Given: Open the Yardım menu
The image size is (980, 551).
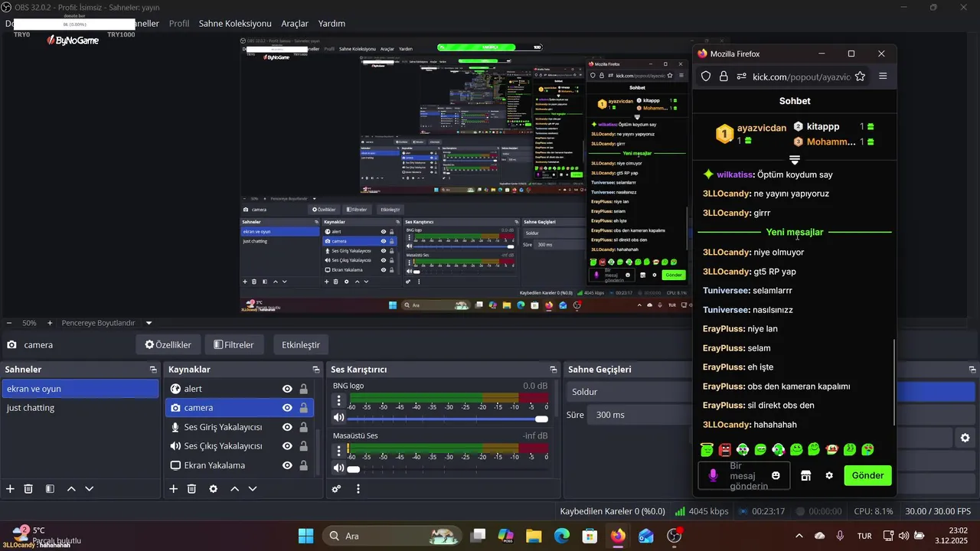Looking at the screenshot, I should tap(332, 24).
